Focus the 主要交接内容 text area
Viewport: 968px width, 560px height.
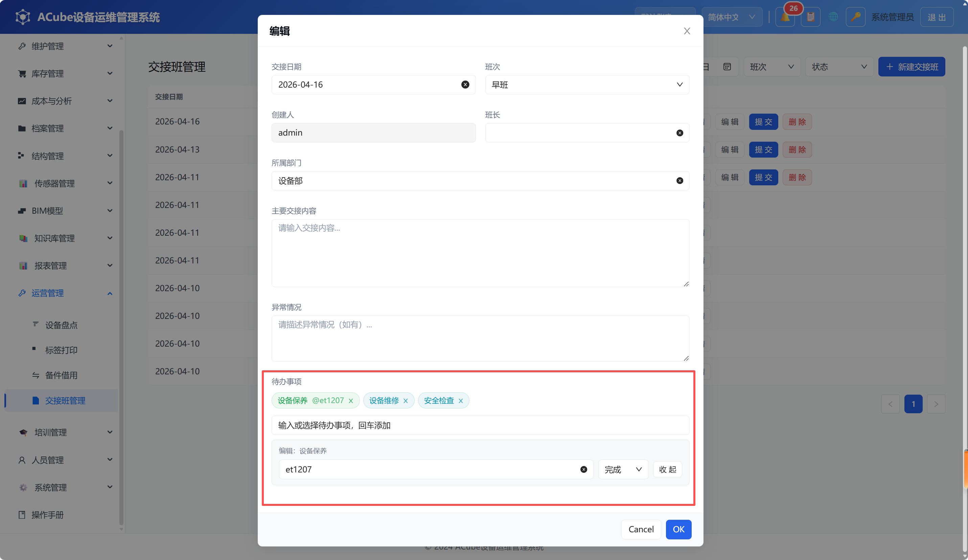point(480,253)
